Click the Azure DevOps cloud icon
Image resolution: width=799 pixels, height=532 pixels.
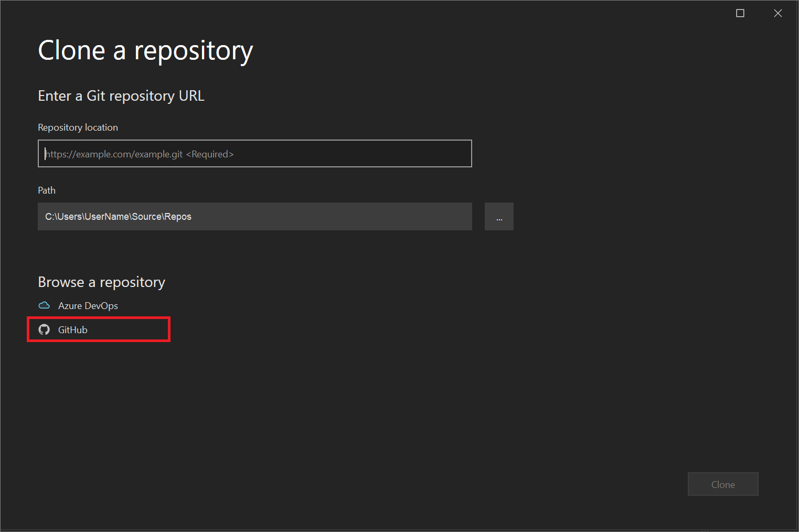tap(44, 305)
